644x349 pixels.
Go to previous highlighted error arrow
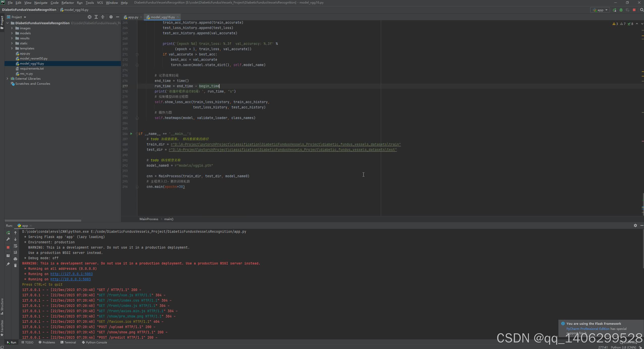coord(637,24)
